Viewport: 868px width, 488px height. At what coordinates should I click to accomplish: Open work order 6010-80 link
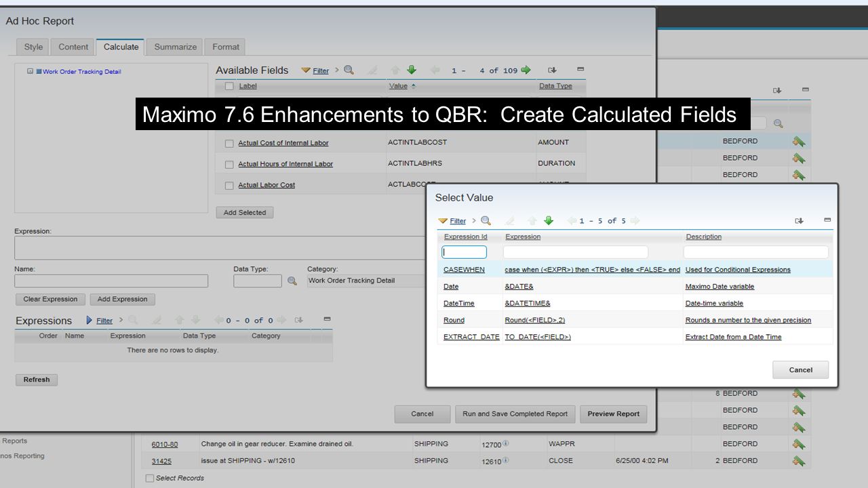click(165, 445)
